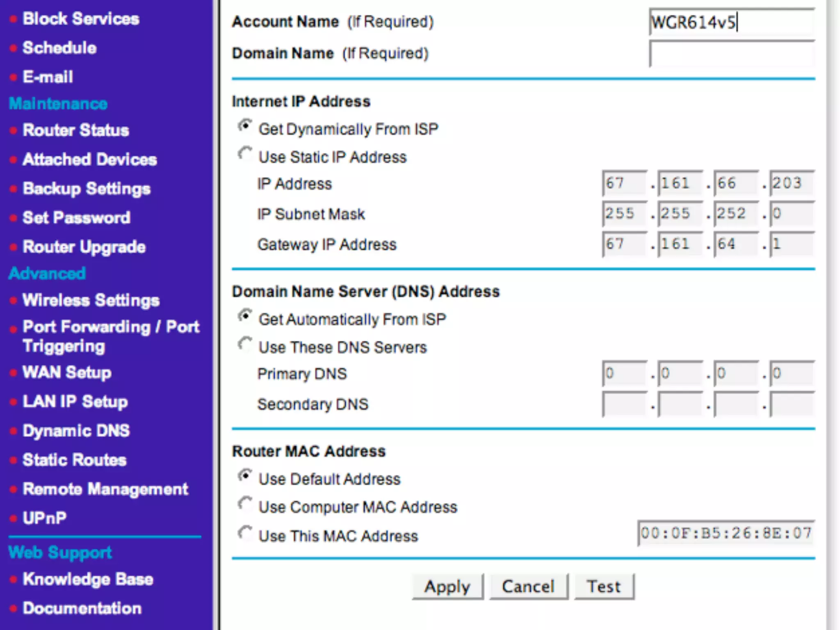Select Use Static IP Address radio button
This screenshot has height=630, width=840.
click(245, 155)
